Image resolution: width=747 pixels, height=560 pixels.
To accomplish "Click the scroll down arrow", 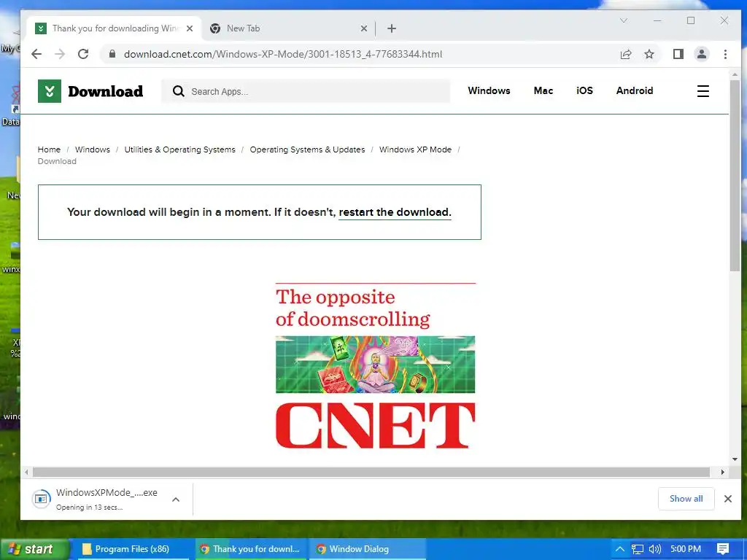I will coord(735,459).
